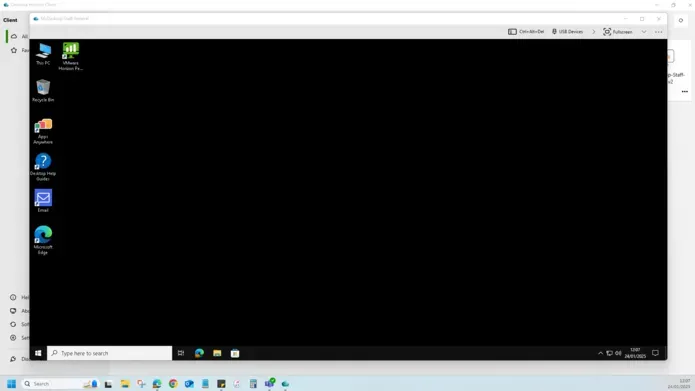Open Desktop Help Guides shortcut
Viewport: 695px width, 391px height.
[43, 167]
